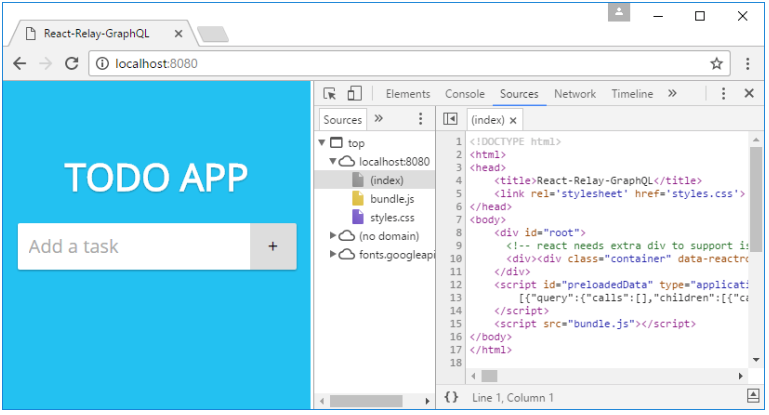Viewport: 769px width, 415px height.
Task: Select the Sources navigator sub-tab
Action: pyautogui.click(x=342, y=120)
